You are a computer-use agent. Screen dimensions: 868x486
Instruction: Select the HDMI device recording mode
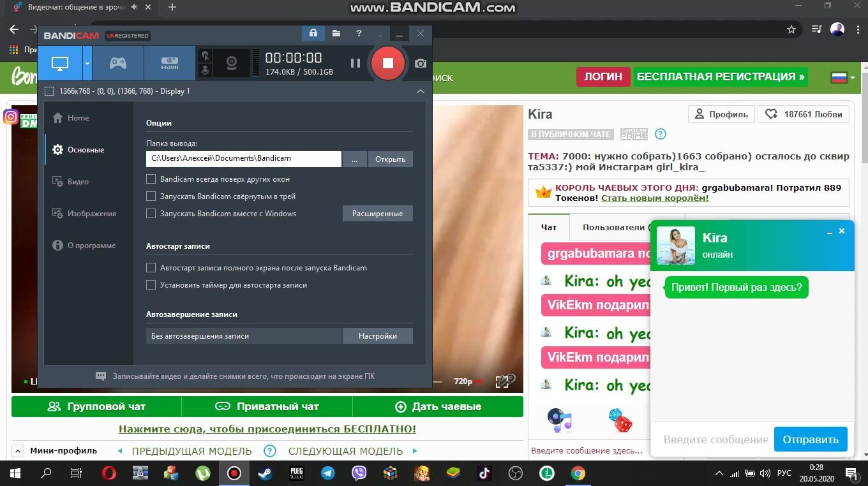click(169, 63)
